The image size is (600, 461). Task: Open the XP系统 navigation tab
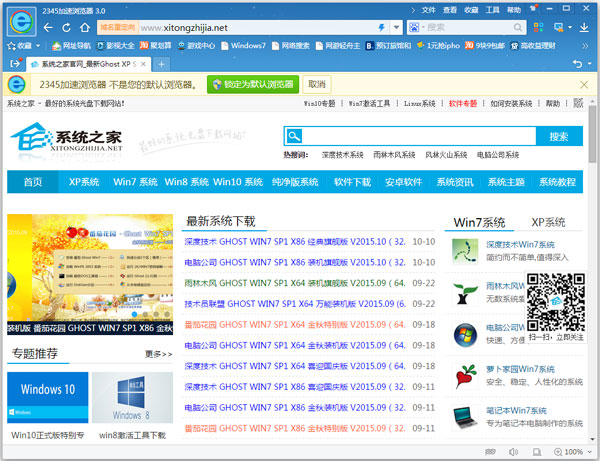84,182
